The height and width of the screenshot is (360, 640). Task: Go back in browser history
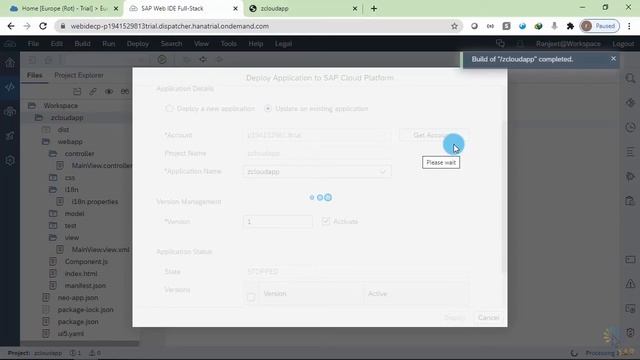11,26
